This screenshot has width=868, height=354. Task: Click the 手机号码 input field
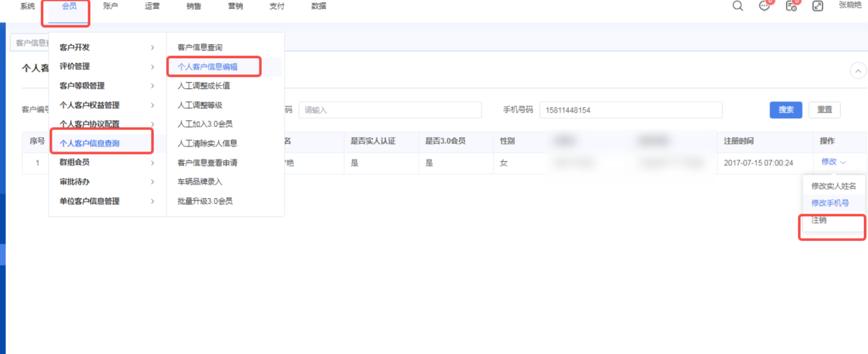(631, 110)
